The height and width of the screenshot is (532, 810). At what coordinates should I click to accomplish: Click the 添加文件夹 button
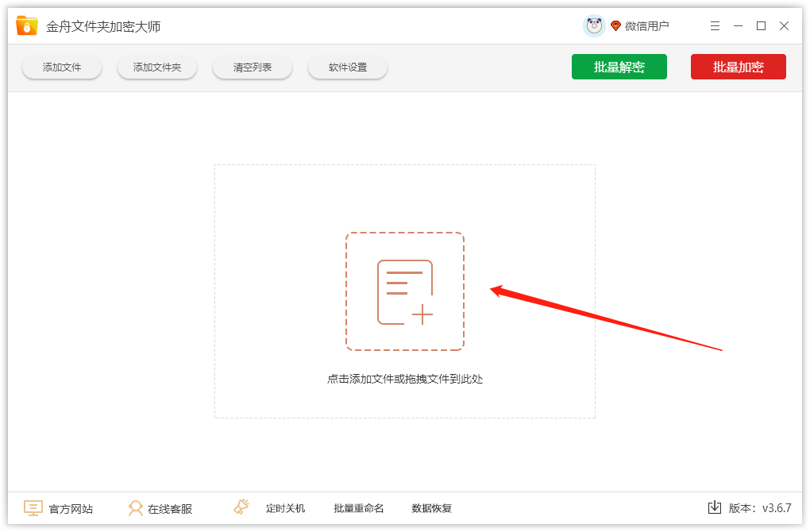[156, 67]
